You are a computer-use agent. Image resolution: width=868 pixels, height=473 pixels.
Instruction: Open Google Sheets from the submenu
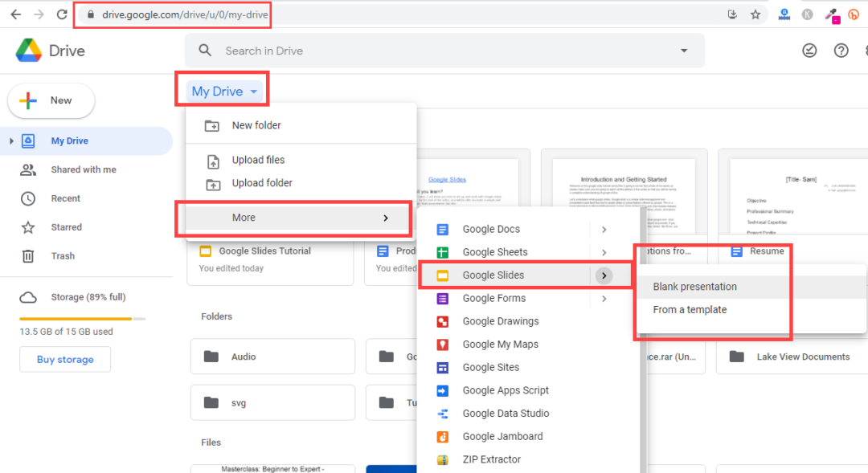pyautogui.click(x=493, y=251)
